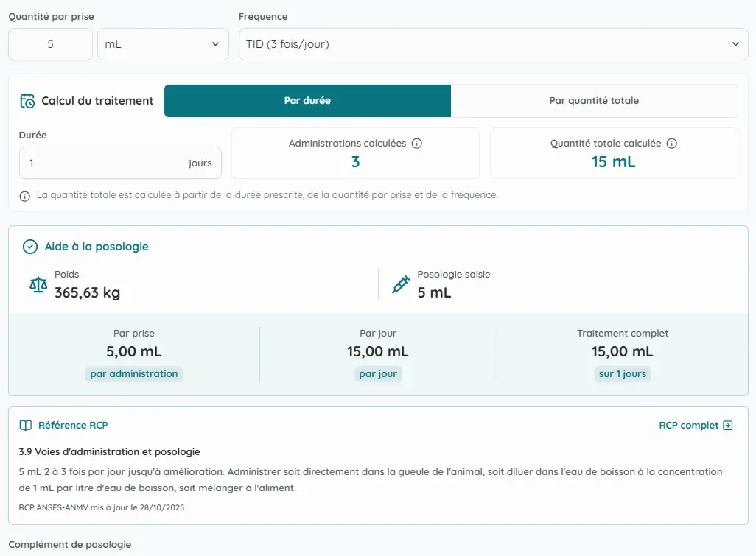This screenshot has height=556, width=756.
Task: Click the Quantité par prise input showing 5
Action: (50, 44)
